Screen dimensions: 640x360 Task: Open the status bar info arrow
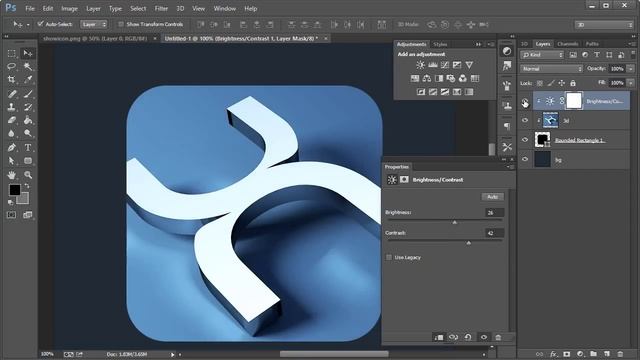[x=173, y=354]
